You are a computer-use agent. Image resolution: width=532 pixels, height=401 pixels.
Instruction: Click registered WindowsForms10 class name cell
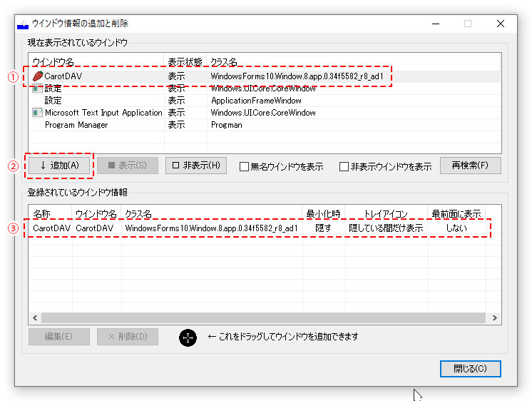click(x=211, y=228)
